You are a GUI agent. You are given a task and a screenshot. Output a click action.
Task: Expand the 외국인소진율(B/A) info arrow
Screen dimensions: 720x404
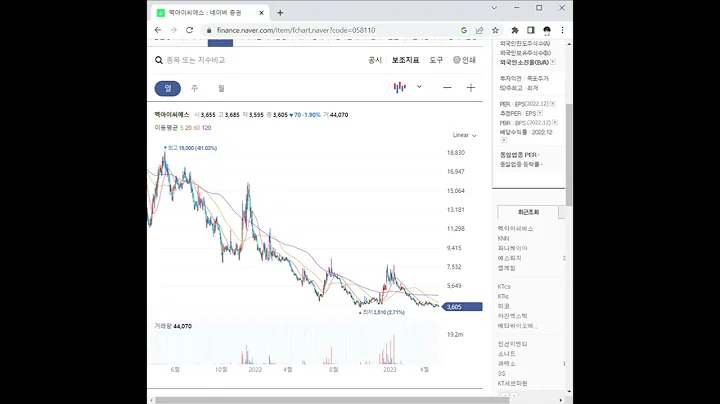pos(553,62)
